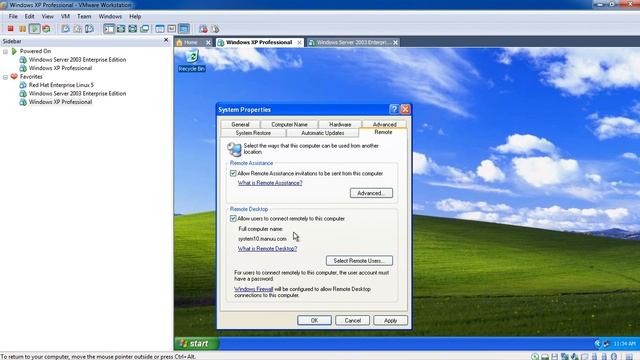Click the Console view toolbar icon
This screenshot has width=640, height=360.
(x=184, y=29)
